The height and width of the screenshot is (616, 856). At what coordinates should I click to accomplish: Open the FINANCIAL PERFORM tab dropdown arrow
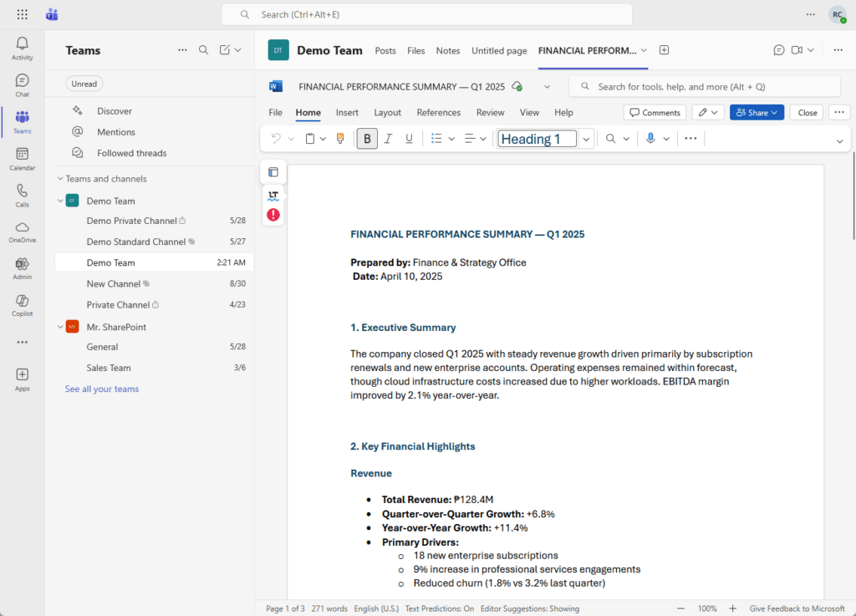(645, 50)
